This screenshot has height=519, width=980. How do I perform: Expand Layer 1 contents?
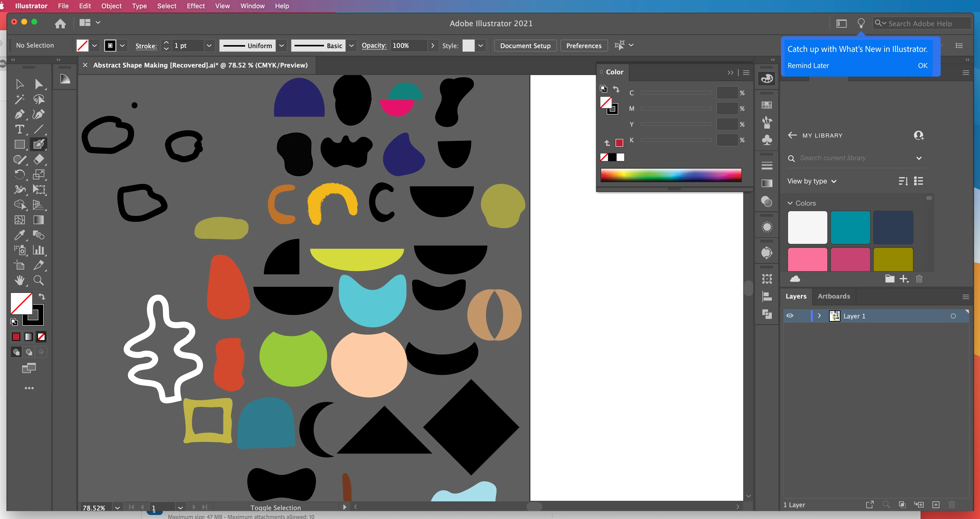pyautogui.click(x=820, y=316)
